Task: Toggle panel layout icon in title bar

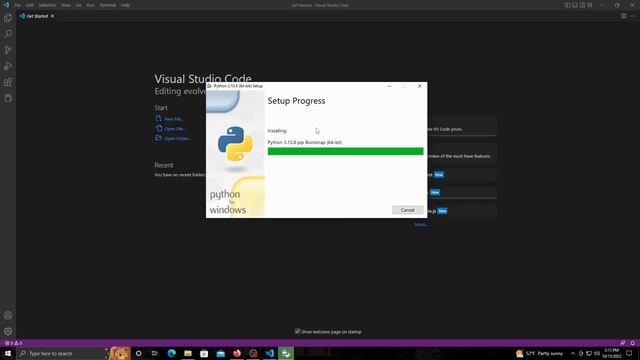Action: [575, 5]
